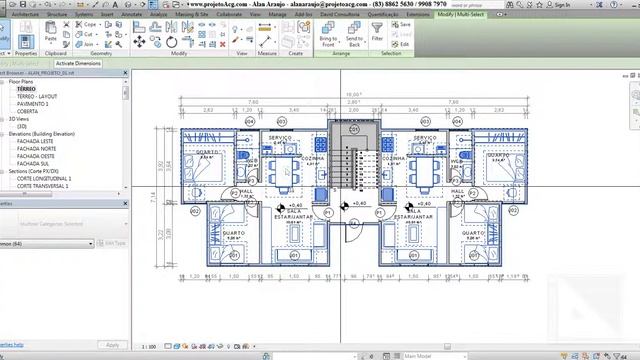The height and width of the screenshot is (360, 640).
Task: Open the {3D} view in the browser
Action: [x=22, y=127]
